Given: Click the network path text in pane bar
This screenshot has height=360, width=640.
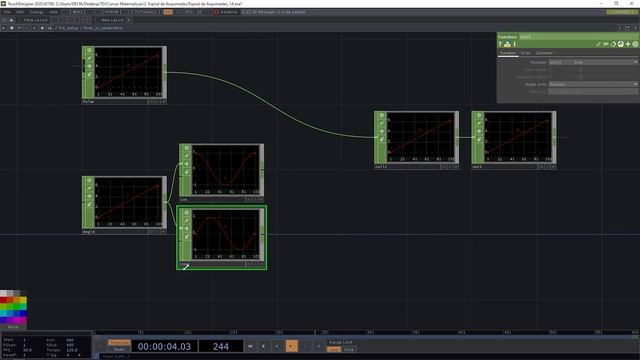Looking at the screenshot, I should click(x=89, y=28).
